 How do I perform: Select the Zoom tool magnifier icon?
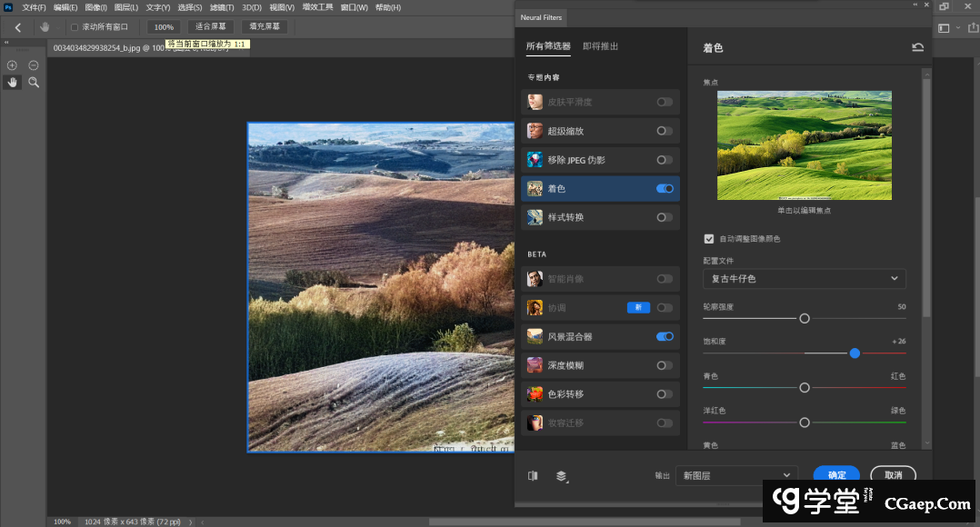tap(34, 82)
